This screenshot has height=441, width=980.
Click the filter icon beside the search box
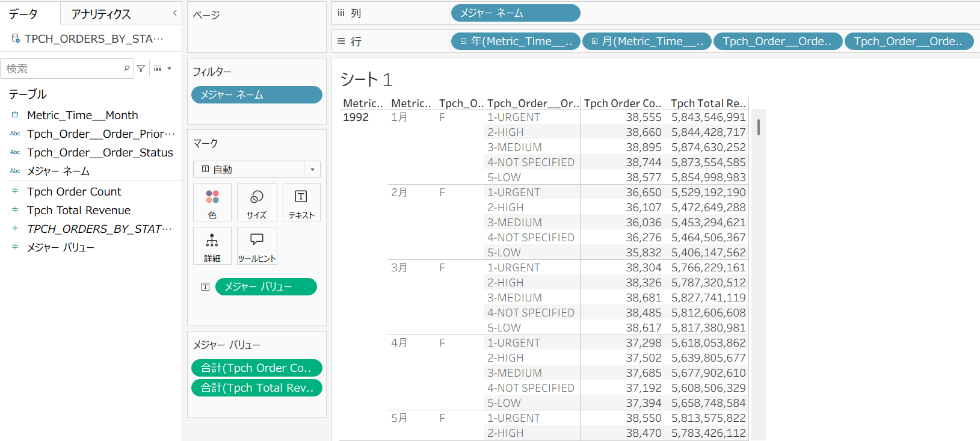(x=141, y=69)
